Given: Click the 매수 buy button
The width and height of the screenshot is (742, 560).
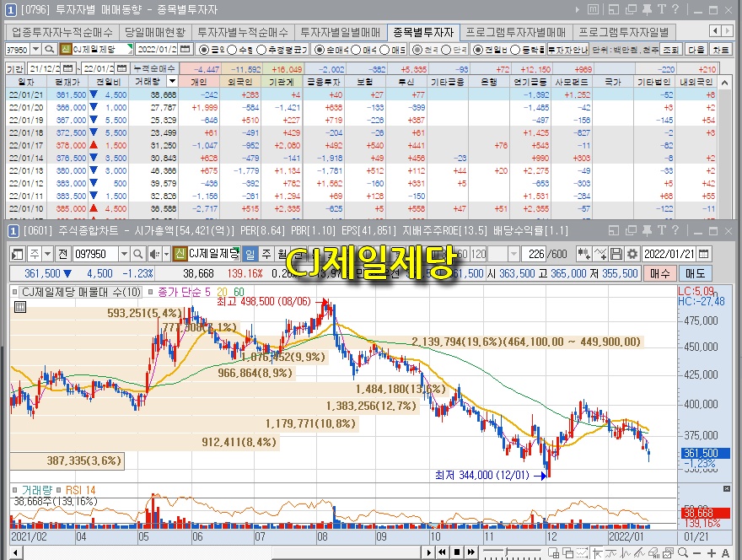Looking at the screenshot, I should coord(660,273).
